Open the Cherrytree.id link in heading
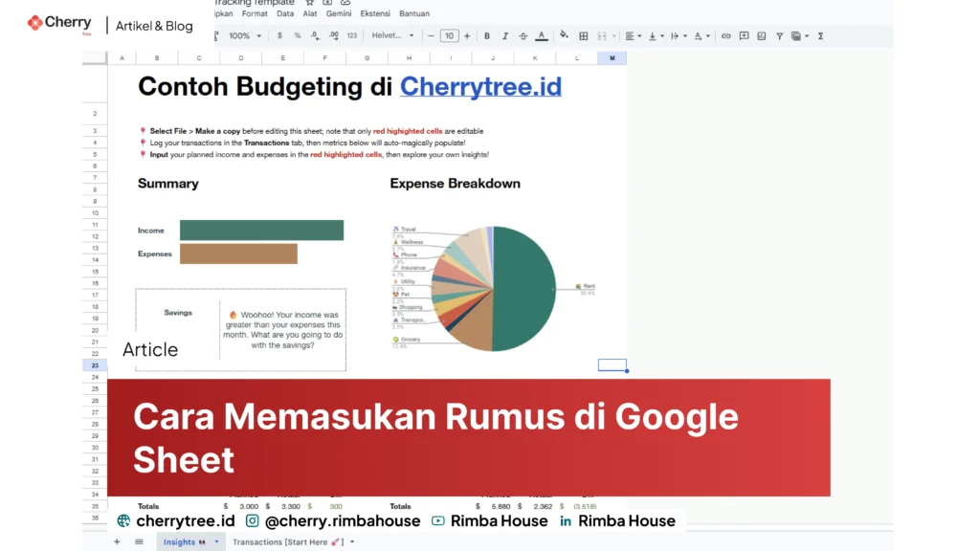This screenshot has height=551, width=980. tap(480, 86)
